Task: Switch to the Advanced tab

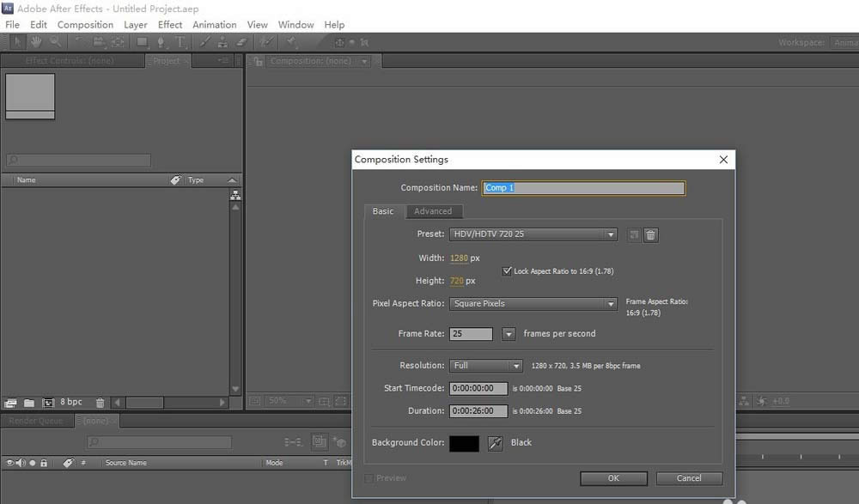Action: (433, 211)
